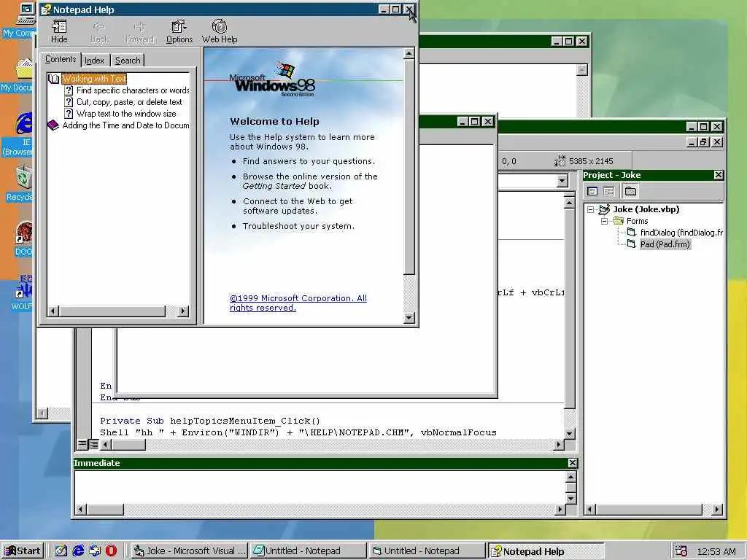Toggle Folders icon in Project panel
Viewport: 747px width, 560px height.
point(630,192)
